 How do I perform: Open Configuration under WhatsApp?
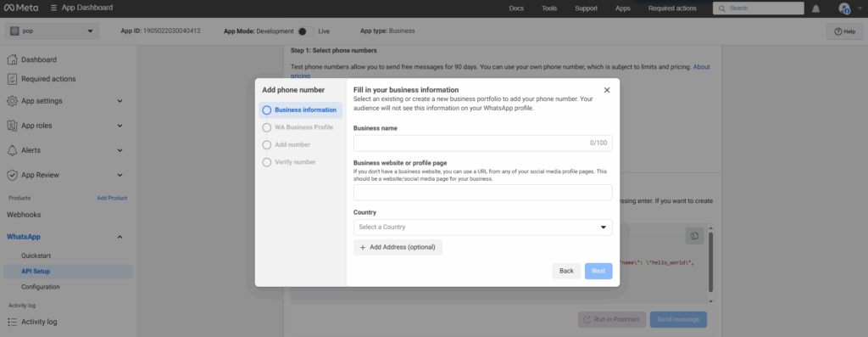(41, 287)
